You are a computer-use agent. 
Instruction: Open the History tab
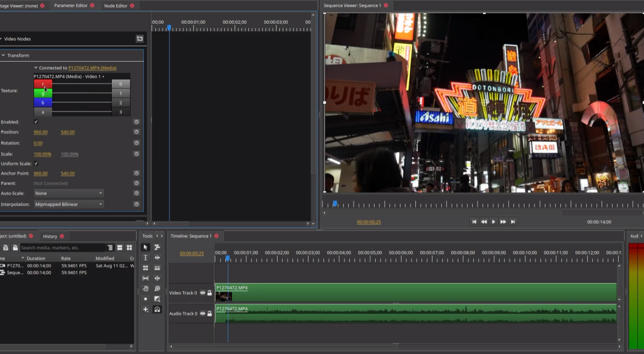click(50, 237)
